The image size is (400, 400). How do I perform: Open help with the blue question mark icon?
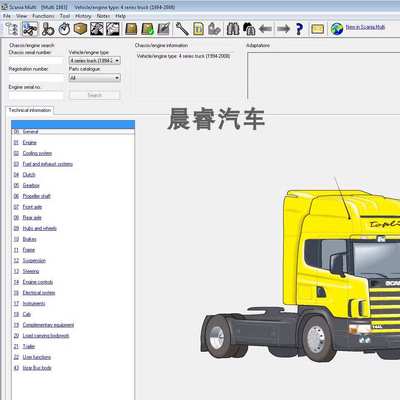tap(299, 29)
